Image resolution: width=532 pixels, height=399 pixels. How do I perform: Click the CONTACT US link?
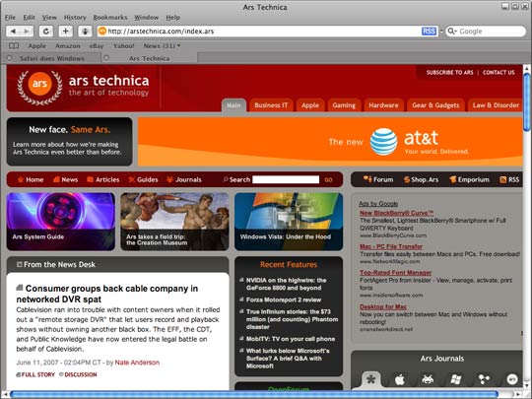[x=499, y=72]
